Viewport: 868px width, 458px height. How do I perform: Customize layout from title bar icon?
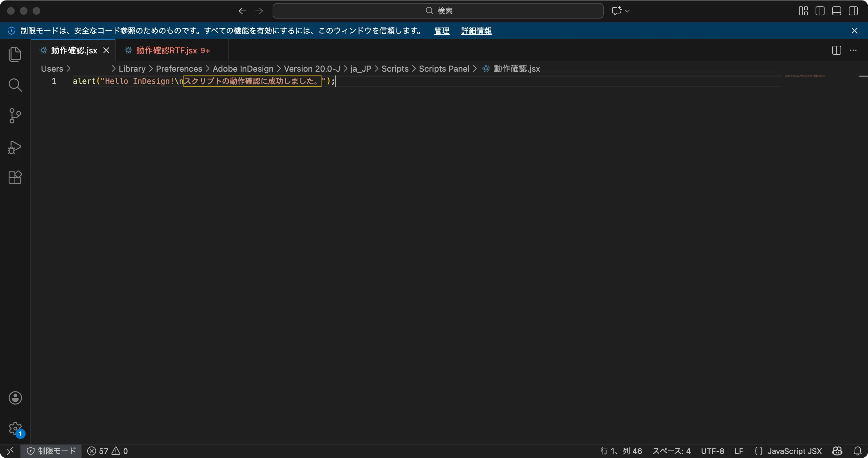point(803,11)
